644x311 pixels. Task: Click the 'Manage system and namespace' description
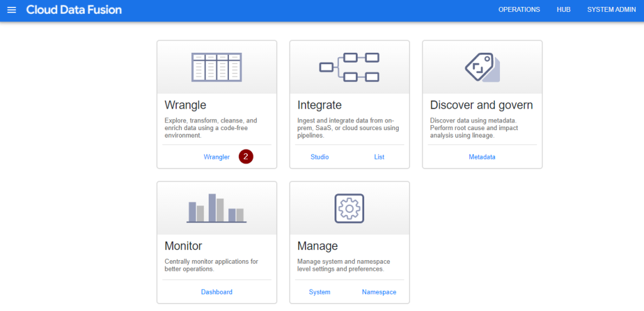[344, 265]
